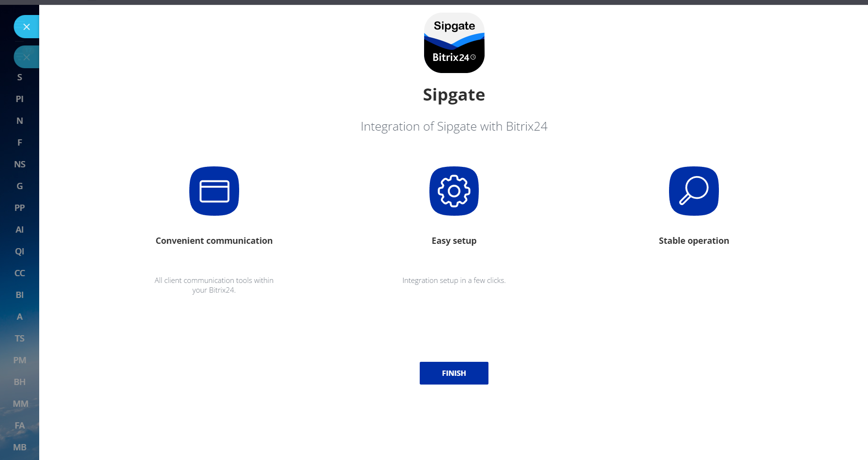Go to the TS sidebar item
This screenshot has height=460, width=868.
pyautogui.click(x=20, y=339)
